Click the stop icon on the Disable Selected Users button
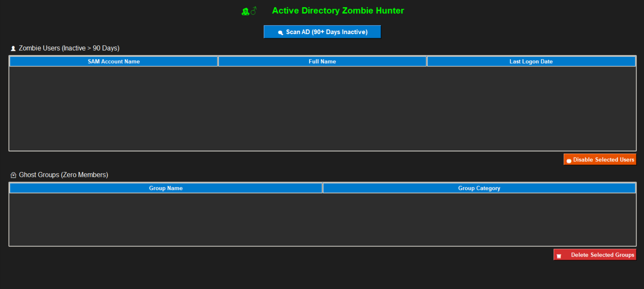644x289 pixels. [x=569, y=161]
